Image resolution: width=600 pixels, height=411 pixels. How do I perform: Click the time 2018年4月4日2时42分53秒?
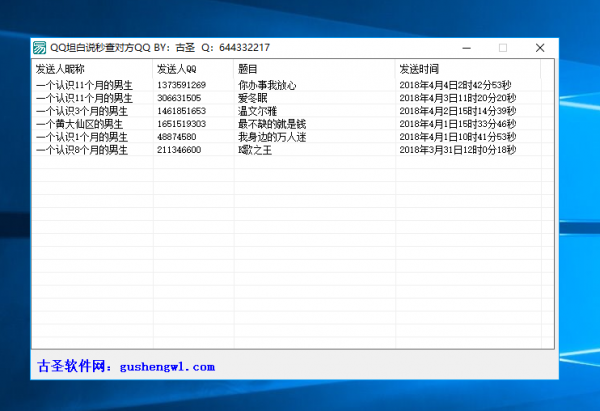(455, 85)
